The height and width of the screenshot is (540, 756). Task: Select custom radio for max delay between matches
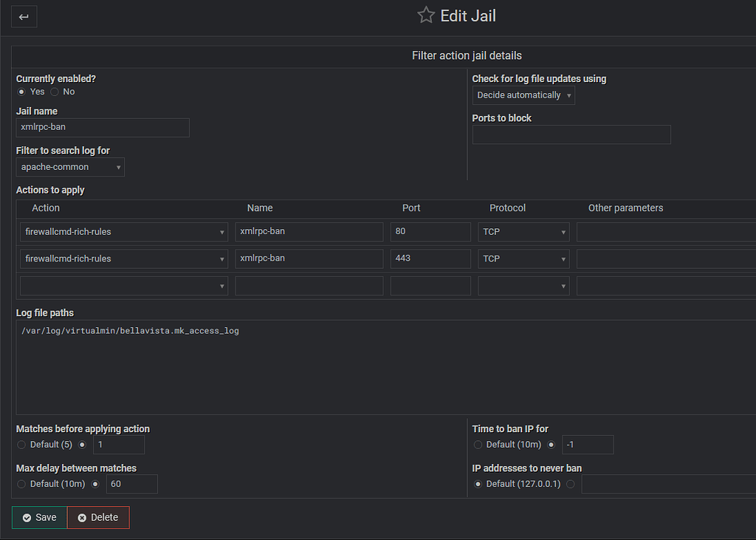95,484
